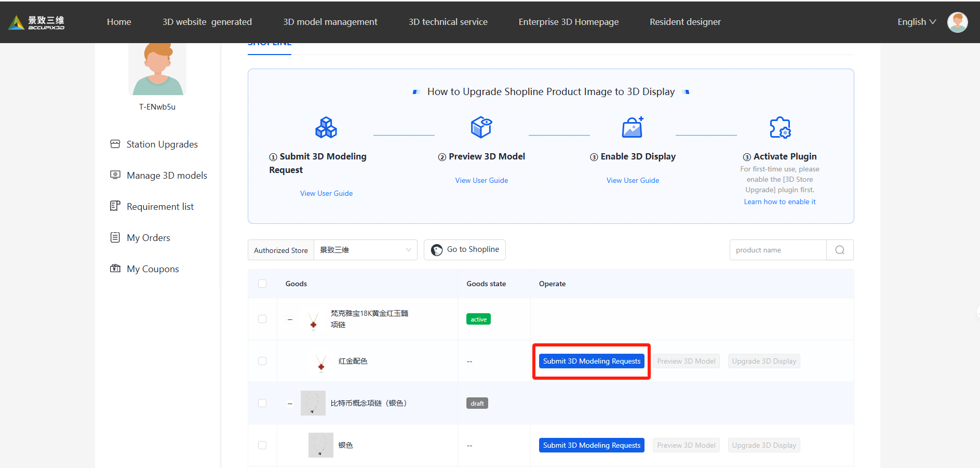Click the Shopline icon in Go to Shopline
This screenshot has width=980, height=468.
click(437, 250)
